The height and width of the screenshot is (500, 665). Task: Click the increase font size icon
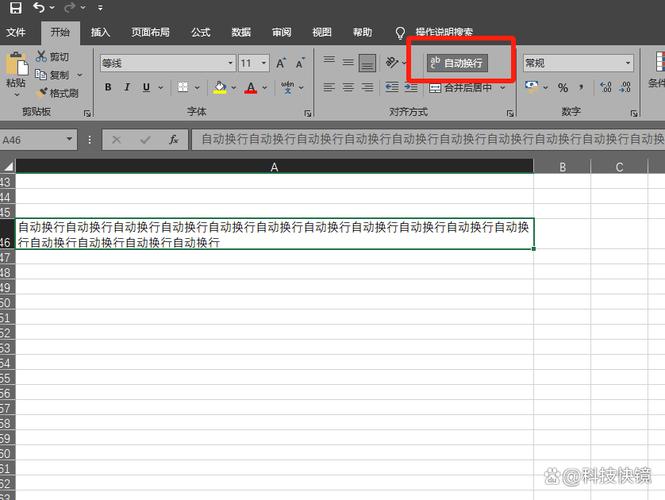coord(282,63)
